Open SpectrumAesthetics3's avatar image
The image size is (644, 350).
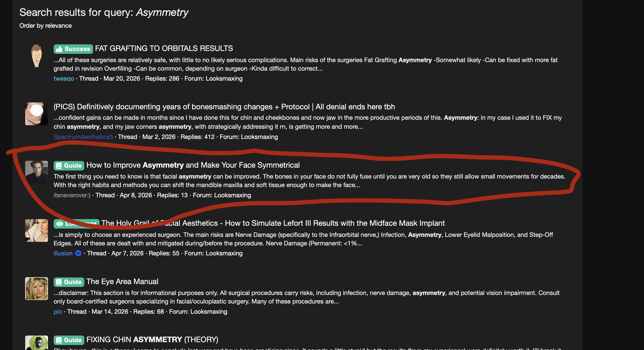[37, 114]
